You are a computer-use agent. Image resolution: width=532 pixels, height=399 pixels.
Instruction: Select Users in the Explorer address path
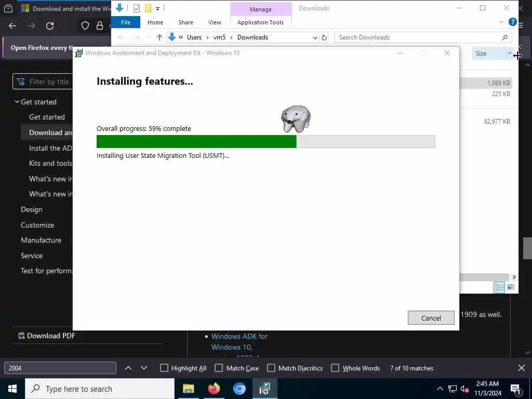coord(194,37)
